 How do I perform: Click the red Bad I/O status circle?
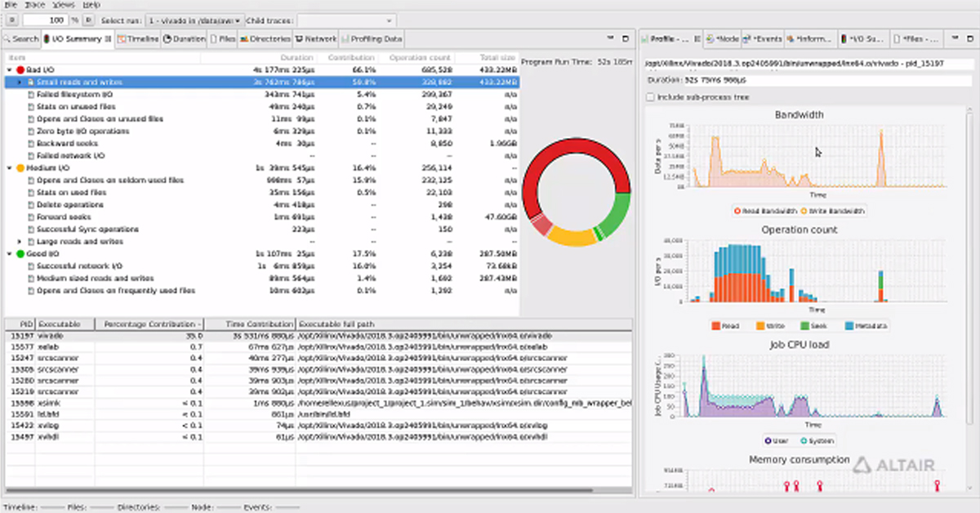tap(20, 70)
